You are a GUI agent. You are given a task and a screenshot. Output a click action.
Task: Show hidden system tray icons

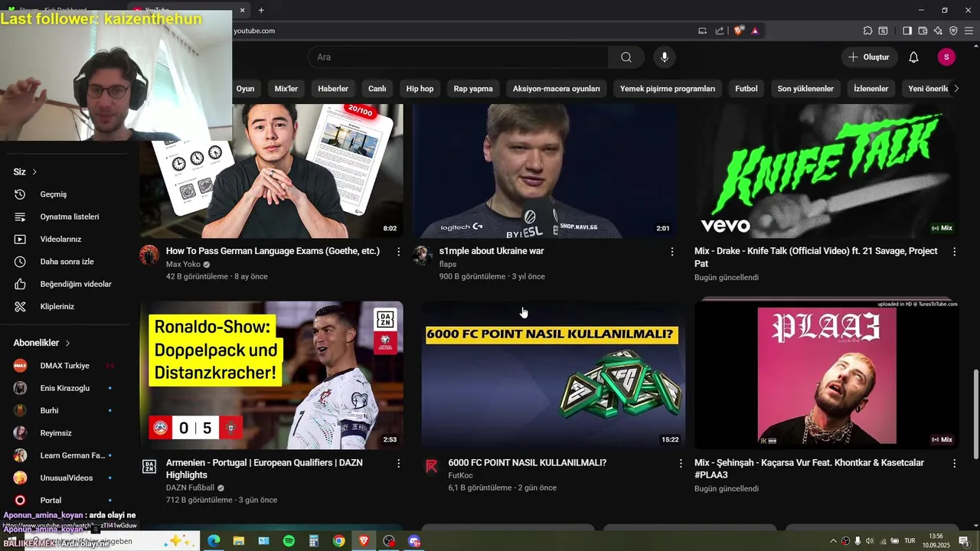tap(833, 541)
